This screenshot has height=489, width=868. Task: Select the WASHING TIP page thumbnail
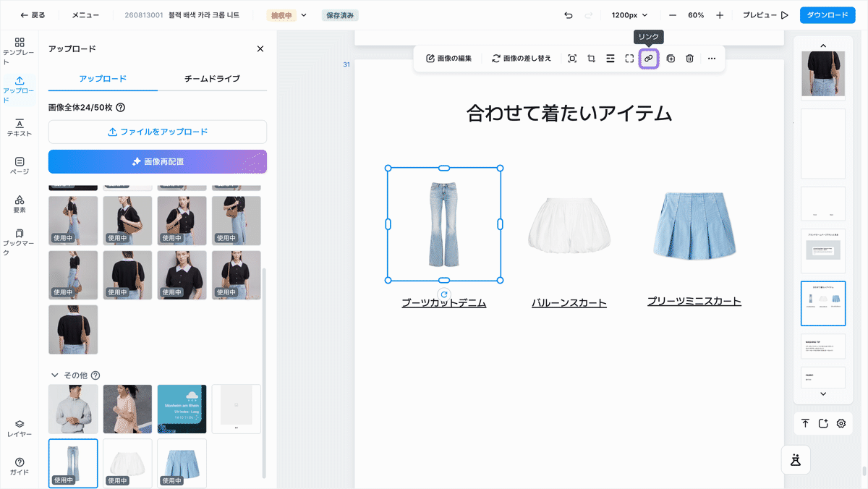click(823, 346)
